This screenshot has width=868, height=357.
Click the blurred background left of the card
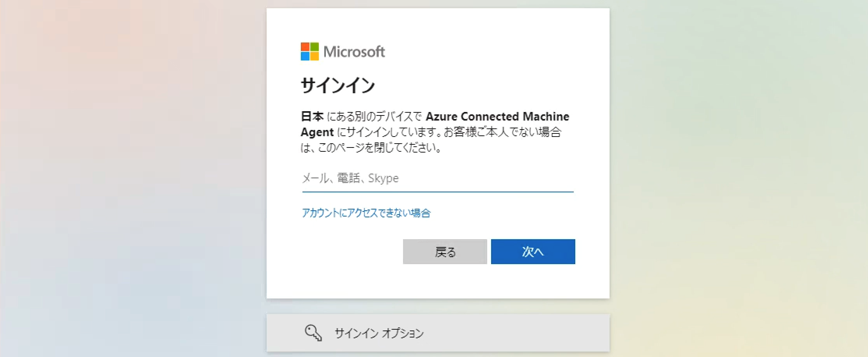click(133, 176)
